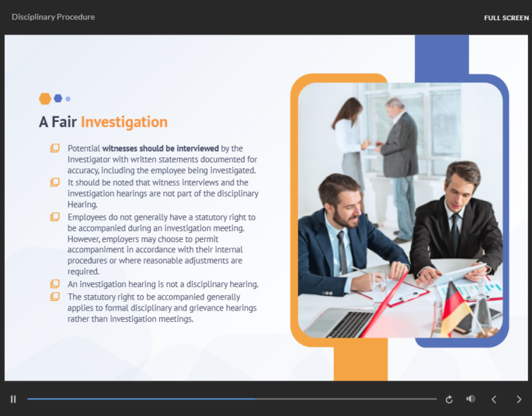
Task: Click bullet icon beside 'Potential witnesses should be interviewed'
Action: [55, 148]
